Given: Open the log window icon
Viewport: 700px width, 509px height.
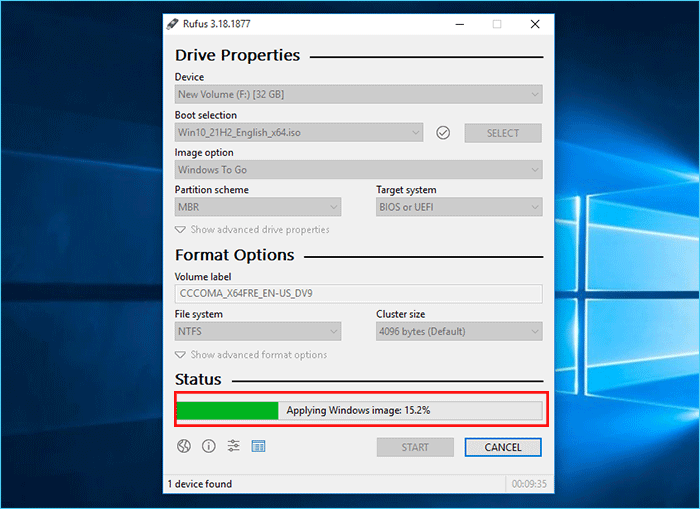Looking at the screenshot, I should point(258,446).
